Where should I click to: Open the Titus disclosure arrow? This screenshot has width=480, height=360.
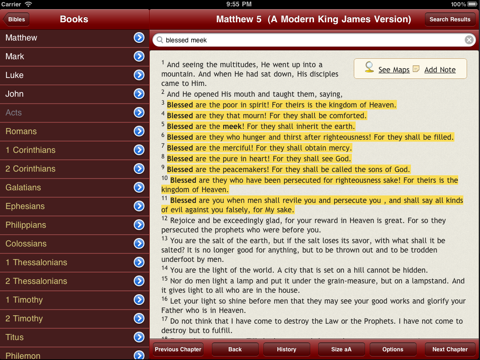(x=139, y=337)
